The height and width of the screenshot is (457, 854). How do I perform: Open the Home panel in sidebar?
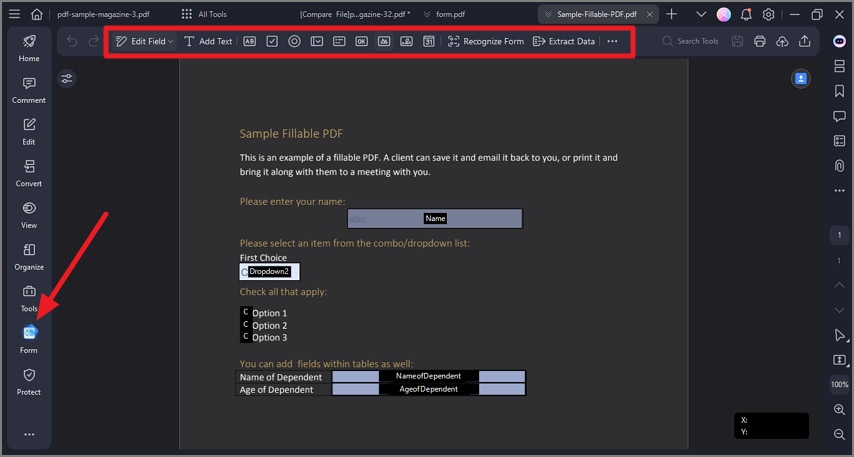29,48
